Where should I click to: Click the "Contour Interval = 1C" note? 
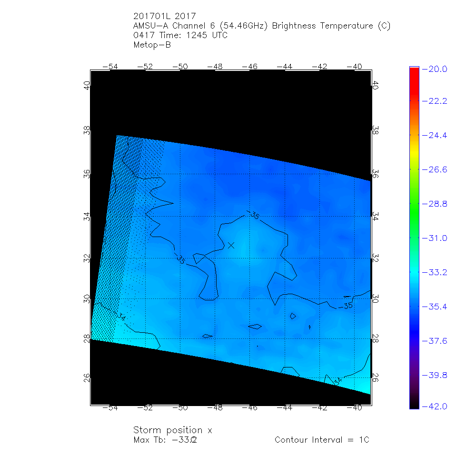(x=322, y=440)
